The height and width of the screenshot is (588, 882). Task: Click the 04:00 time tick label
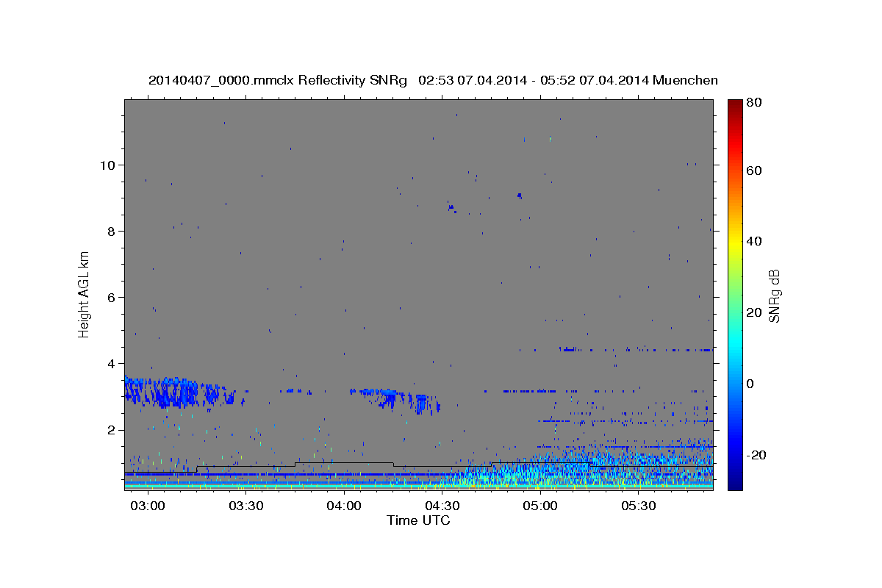(344, 506)
